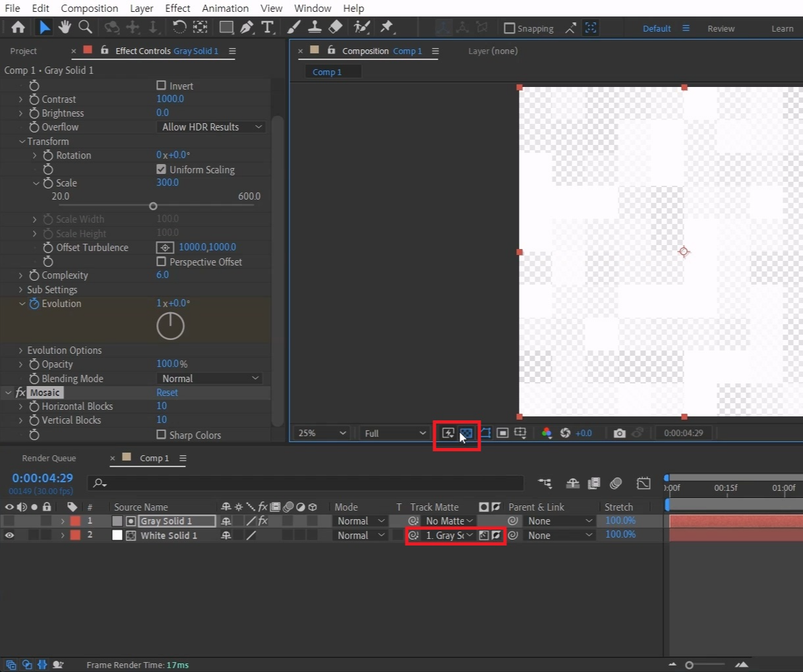
Task: Open the show channel color menu
Action: click(x=547, y=433)
